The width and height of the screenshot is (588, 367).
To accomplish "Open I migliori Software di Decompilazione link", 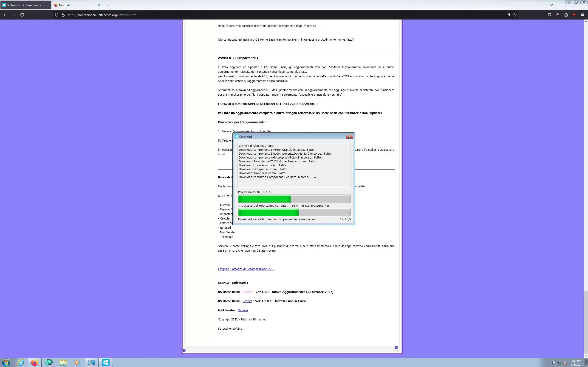I will (246, 269).
